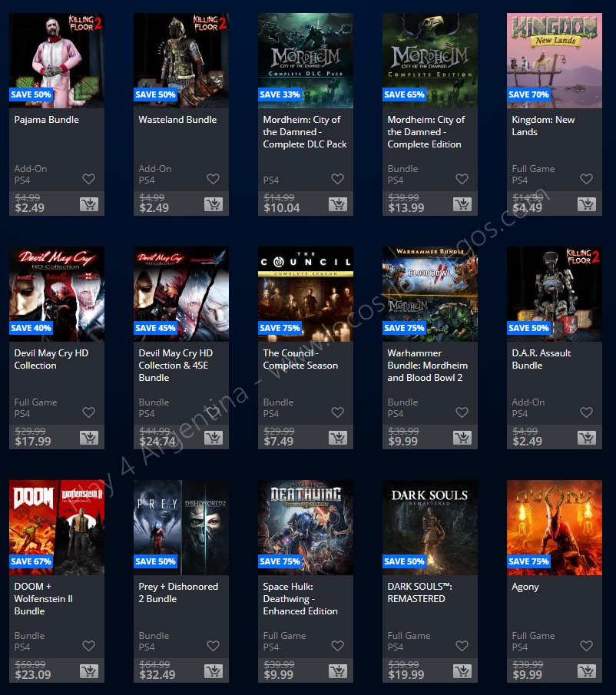Toggle wishlist heart for Mordheim Complete DLC Pack
Viewport: 616px width, 695px height.
[x=338, y=179]
